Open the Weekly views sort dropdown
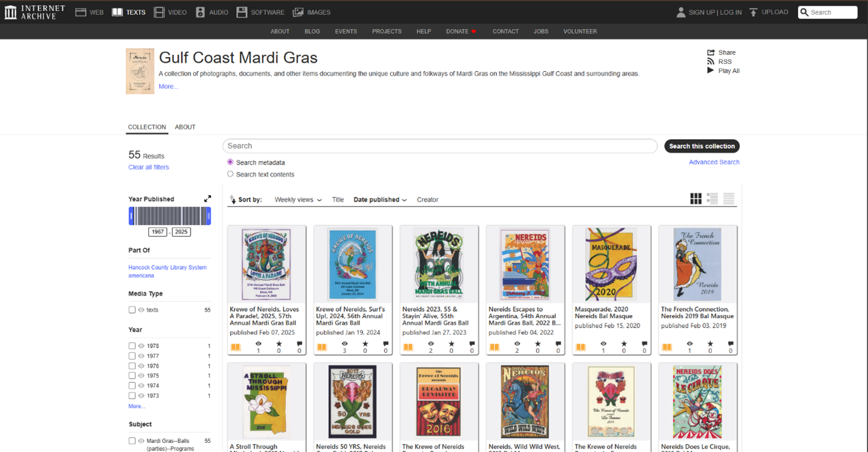This screenshot has height=452, width=868. [x=297, y=199]
